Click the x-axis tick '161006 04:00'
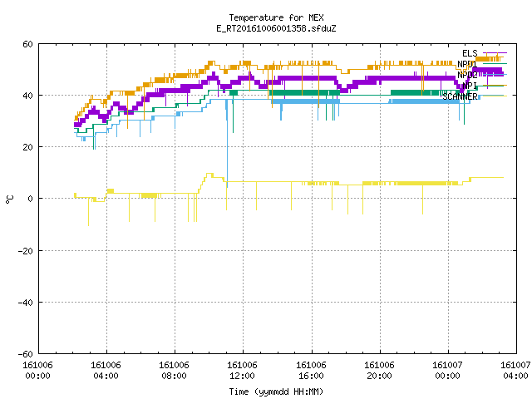This screenshot has width=532, height=399. point(106,371)
